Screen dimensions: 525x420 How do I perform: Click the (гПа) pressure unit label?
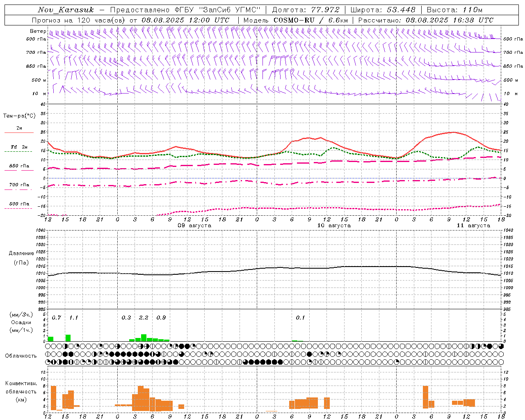click(x=21, y=263)
